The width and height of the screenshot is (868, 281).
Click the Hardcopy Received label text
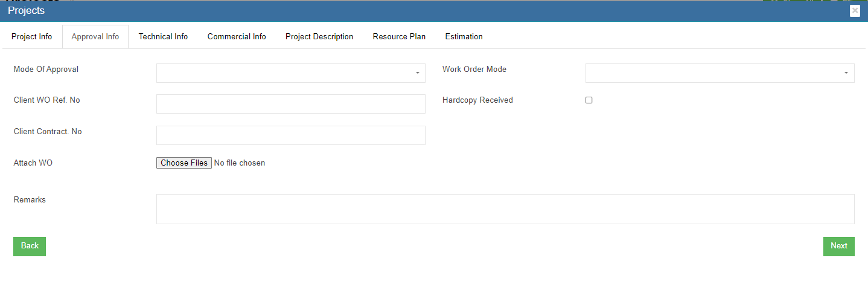pos(477,100)
